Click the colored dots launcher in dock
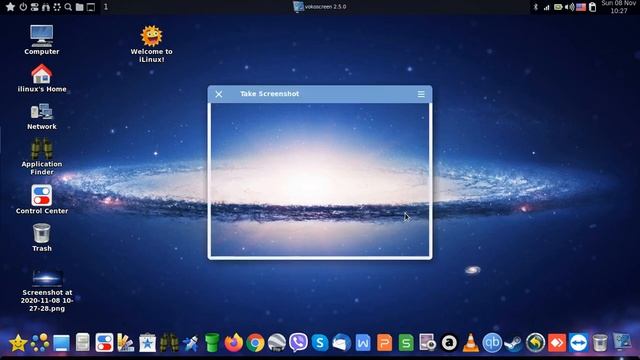640x360 pixels. click(x=40, y=343)
